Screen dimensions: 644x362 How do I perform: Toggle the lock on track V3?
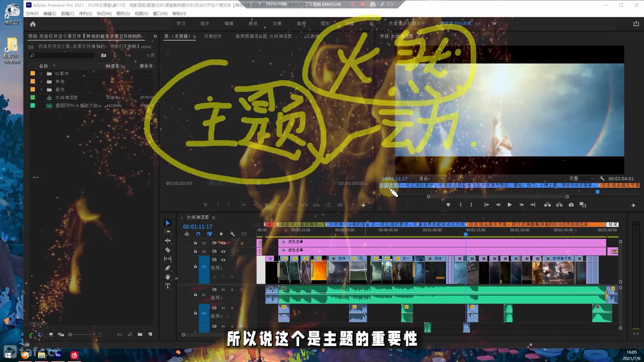point(196,243)
